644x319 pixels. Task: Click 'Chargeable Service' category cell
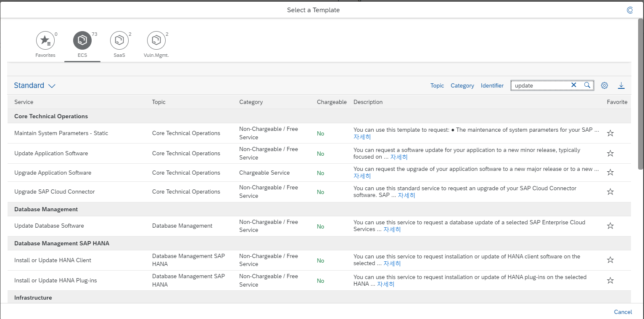click(x=264, y=173)
